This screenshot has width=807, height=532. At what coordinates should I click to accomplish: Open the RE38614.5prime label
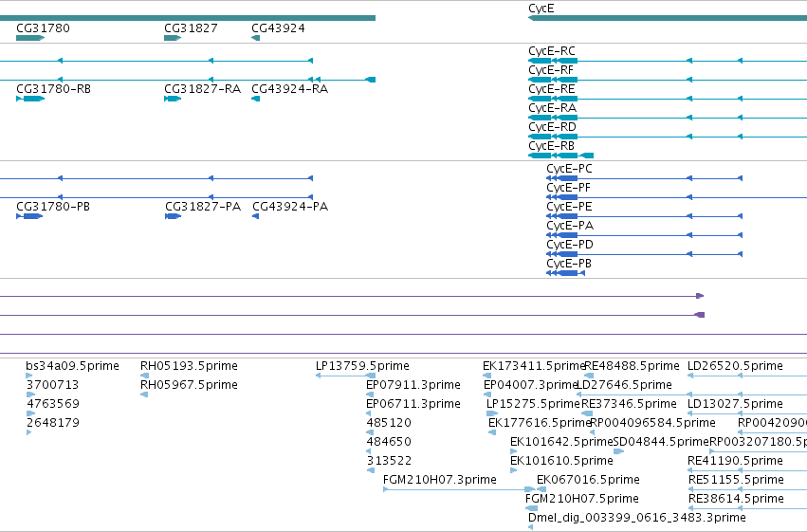(x=736, y=499)
